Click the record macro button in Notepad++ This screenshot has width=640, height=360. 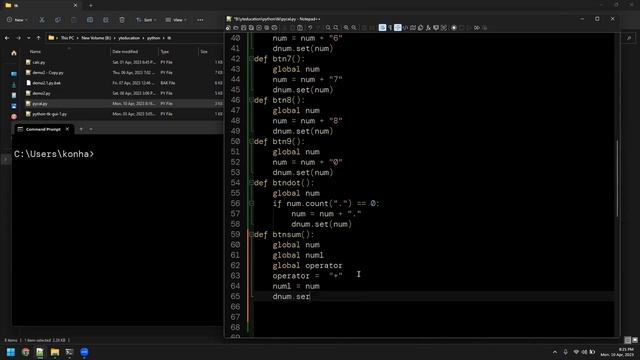point(454,28)
